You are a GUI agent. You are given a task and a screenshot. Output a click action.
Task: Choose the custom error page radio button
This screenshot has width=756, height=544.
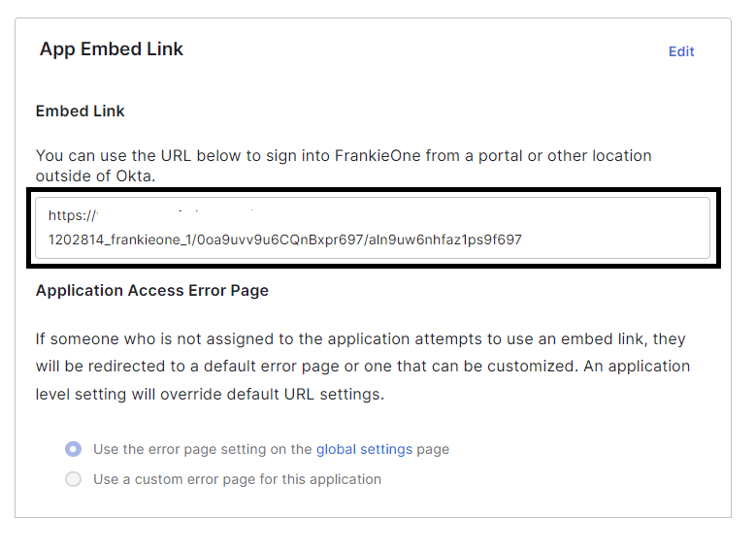point(73,479)
